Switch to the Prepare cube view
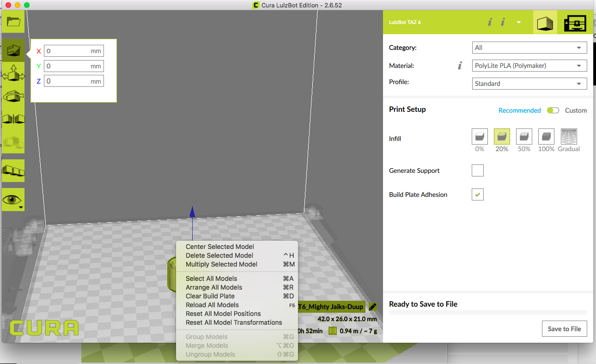 545,22
